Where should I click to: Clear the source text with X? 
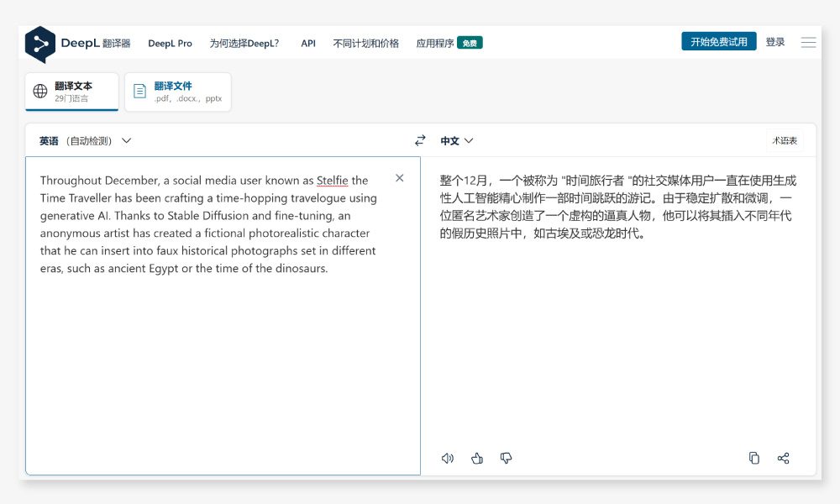point(400,178)
